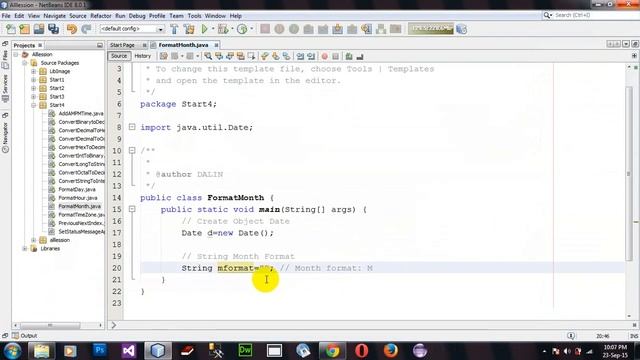The image size is (640, 360).
Task: Collapse the Start4 package node
Action: click(33, 105)
